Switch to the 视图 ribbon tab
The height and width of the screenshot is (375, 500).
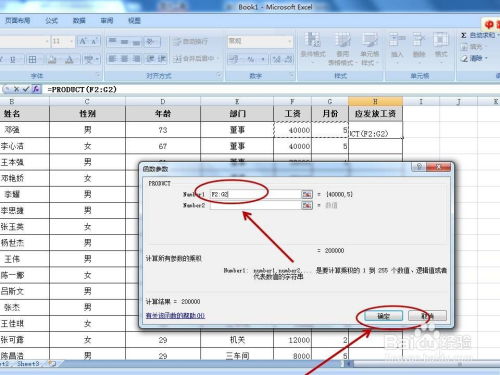[134, 21]
